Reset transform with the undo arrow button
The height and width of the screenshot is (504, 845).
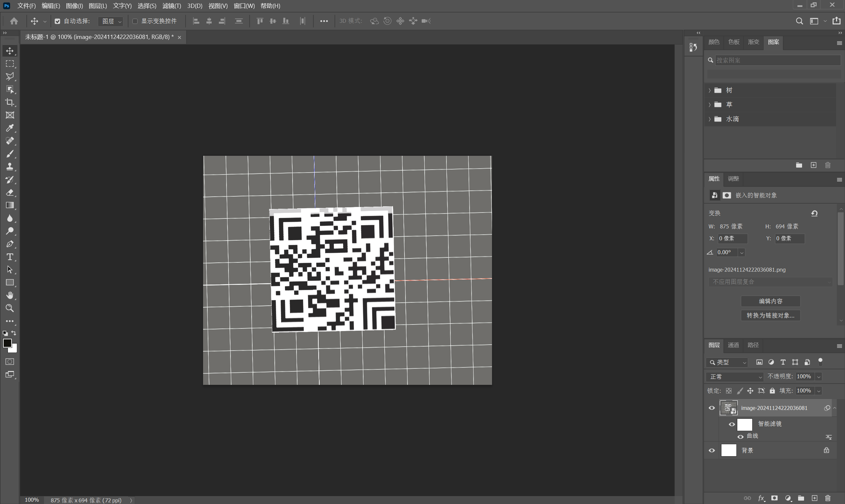[814, 213]
